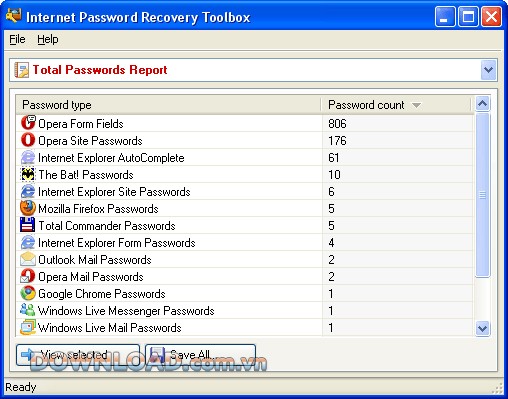Click the count 4 for IE Form Passwords
The width and height of the screenshot is (508, 399).
point(331,243)
